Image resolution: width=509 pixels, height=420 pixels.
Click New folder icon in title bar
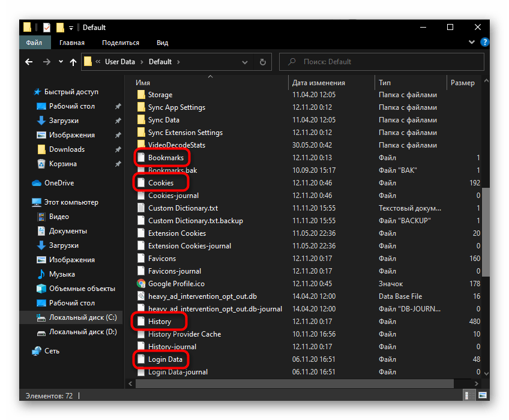point(60,28)
